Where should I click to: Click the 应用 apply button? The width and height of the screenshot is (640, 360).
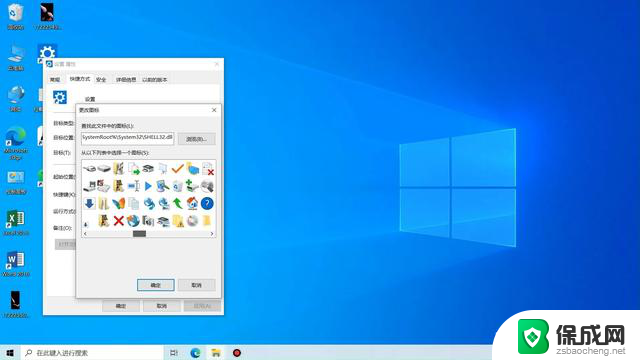click(202, 306)
